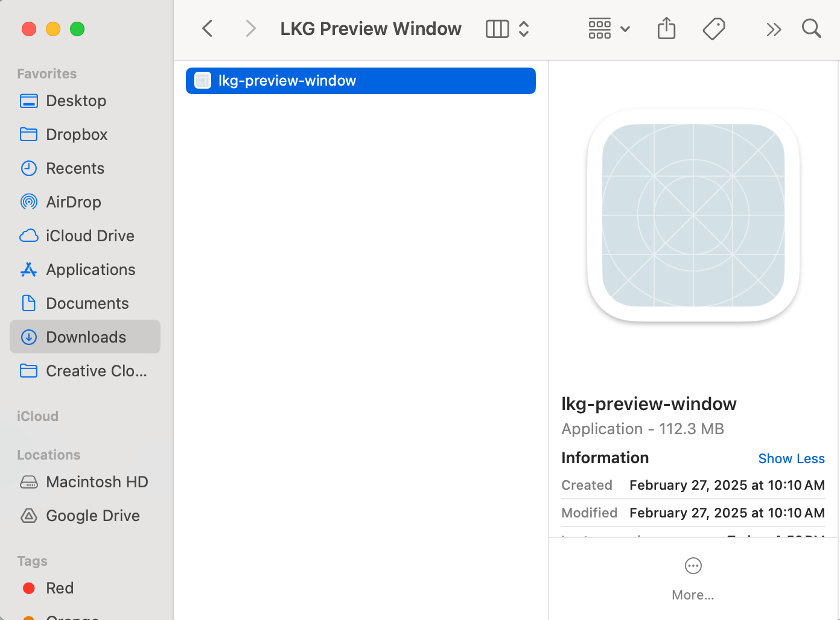The image size is (840, 620).
Task: Open the Finder search magnifier
Action: tap(811, 28)
